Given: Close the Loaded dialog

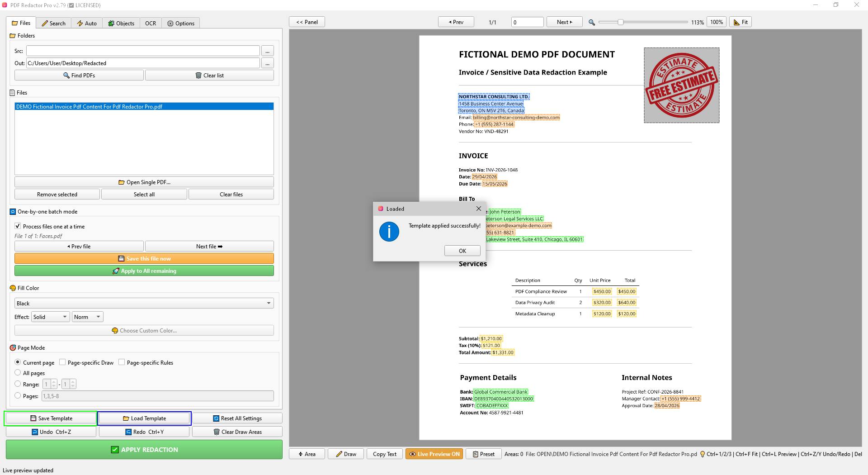Looking at the screenshot, I should [478, 209].
